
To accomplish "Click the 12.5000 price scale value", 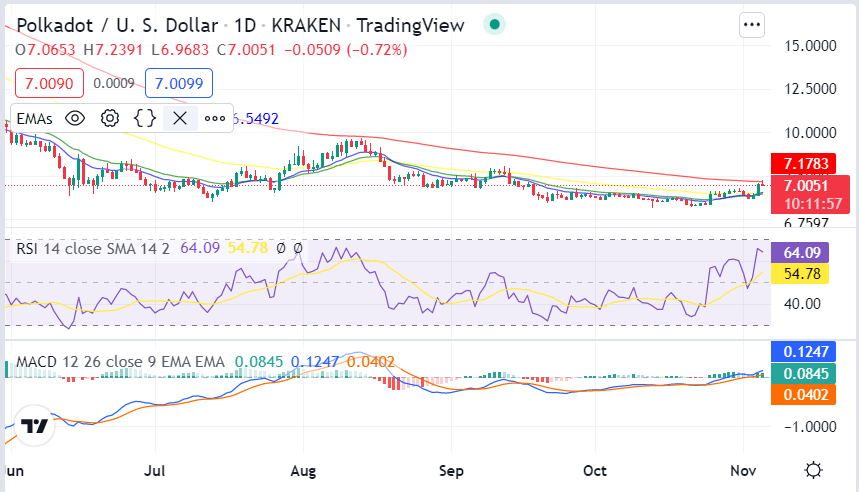I will coord(810,89).
